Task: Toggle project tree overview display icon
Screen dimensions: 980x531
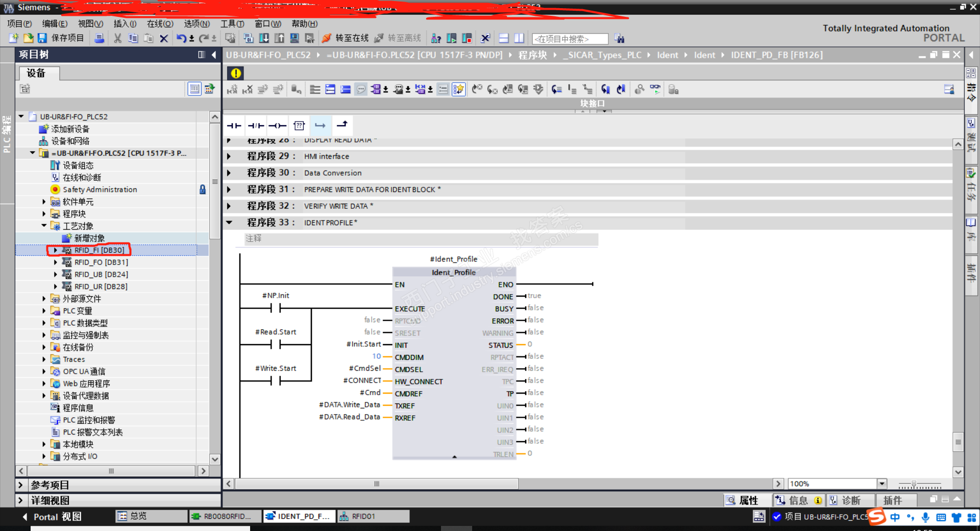Action: click(194, 89)
